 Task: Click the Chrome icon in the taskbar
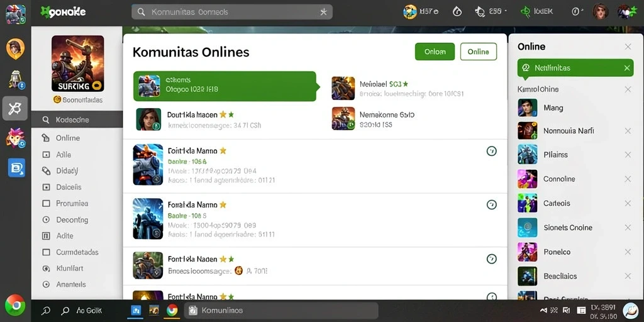(x=172, y=310)
